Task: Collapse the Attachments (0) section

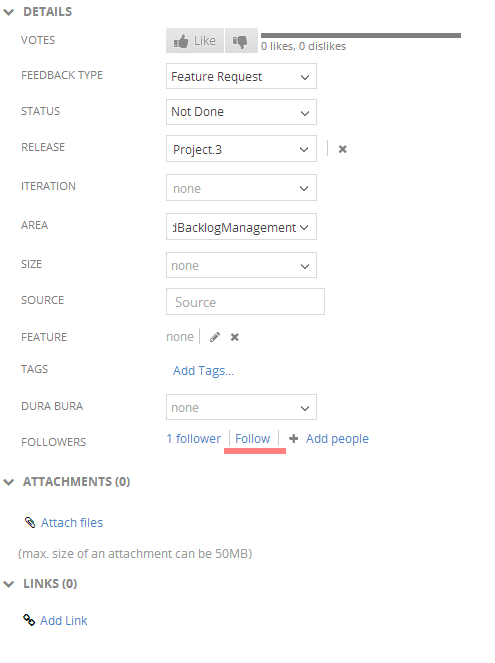Action: (x=9, y=482)
